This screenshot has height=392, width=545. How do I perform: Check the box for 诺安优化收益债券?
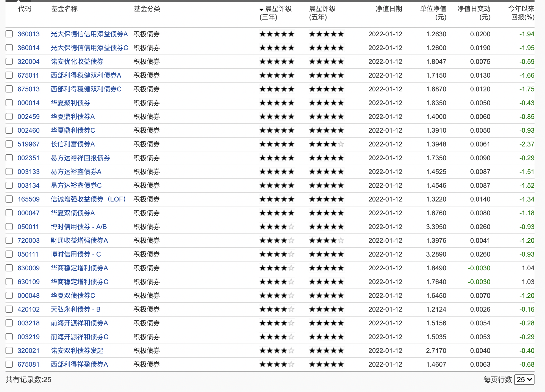[x=9, y=62]
